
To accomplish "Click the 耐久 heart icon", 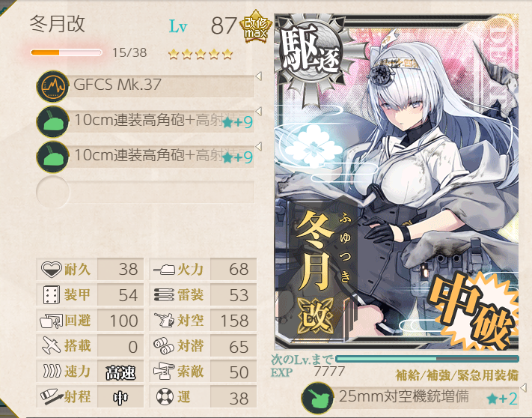I will 51,269.
